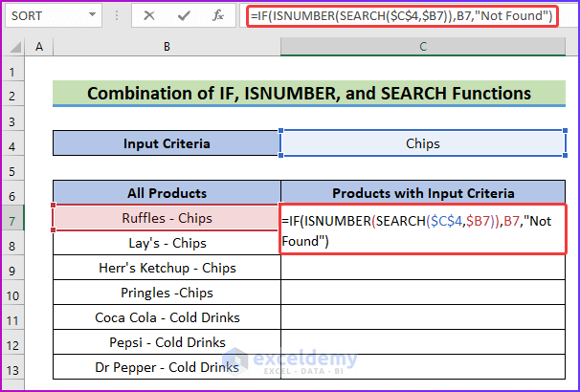The image size is (580, 392).
Task: Select row 7 header
Action: (x=13, y=219)
